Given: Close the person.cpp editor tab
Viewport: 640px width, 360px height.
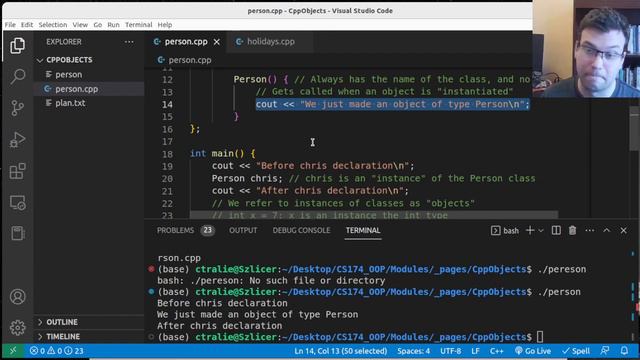Looking at the screenshot, I should pyautogui.click(x=217, y=42).
